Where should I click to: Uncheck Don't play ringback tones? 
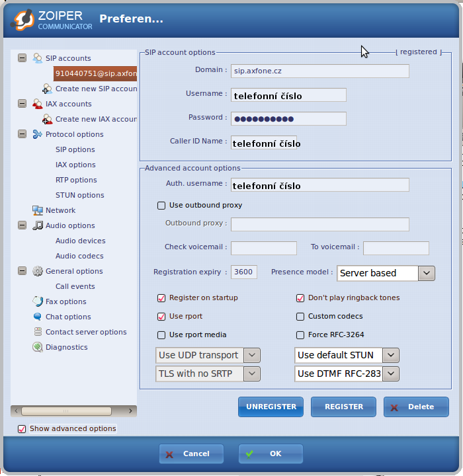tap(300, 298)
